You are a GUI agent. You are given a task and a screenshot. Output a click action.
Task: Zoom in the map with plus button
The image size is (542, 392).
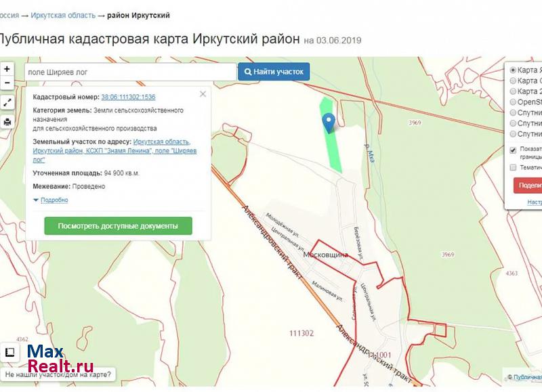coord(7,69)
